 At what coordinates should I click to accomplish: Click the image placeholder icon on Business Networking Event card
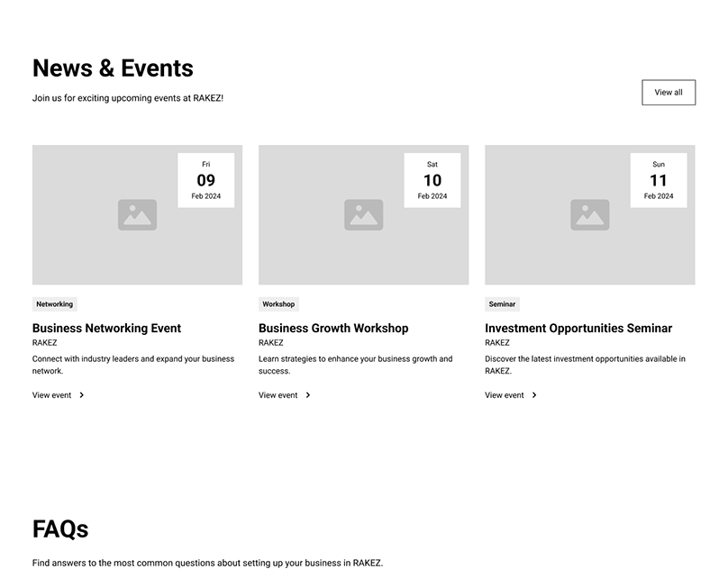[x=136, y=214]
